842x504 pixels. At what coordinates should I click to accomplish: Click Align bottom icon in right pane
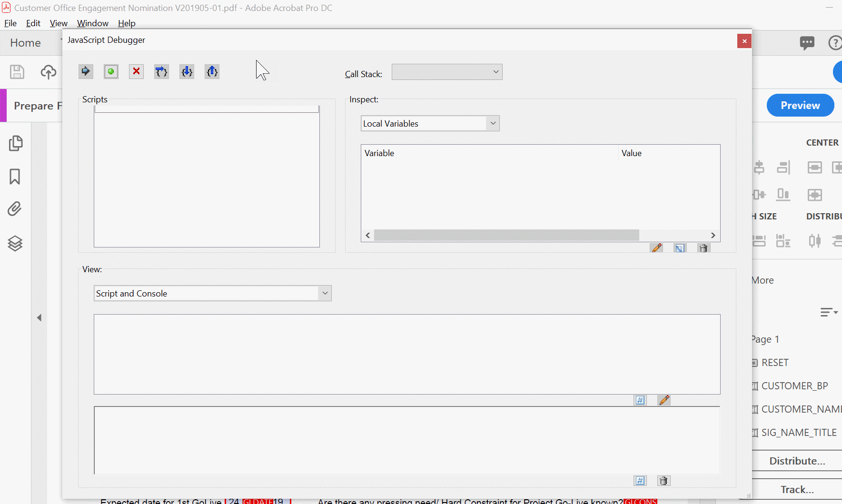[783, 195]
